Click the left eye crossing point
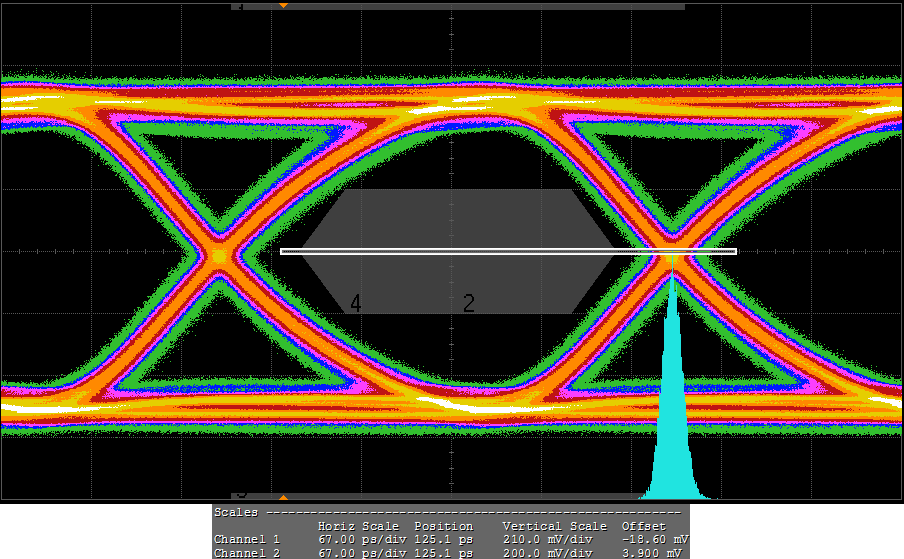Screen dimensions: 904x559 tap(219, 256)
